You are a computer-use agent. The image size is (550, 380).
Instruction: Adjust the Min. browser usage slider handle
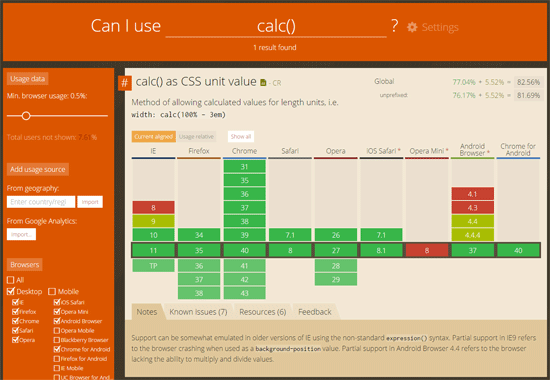(x=26, y=116)
